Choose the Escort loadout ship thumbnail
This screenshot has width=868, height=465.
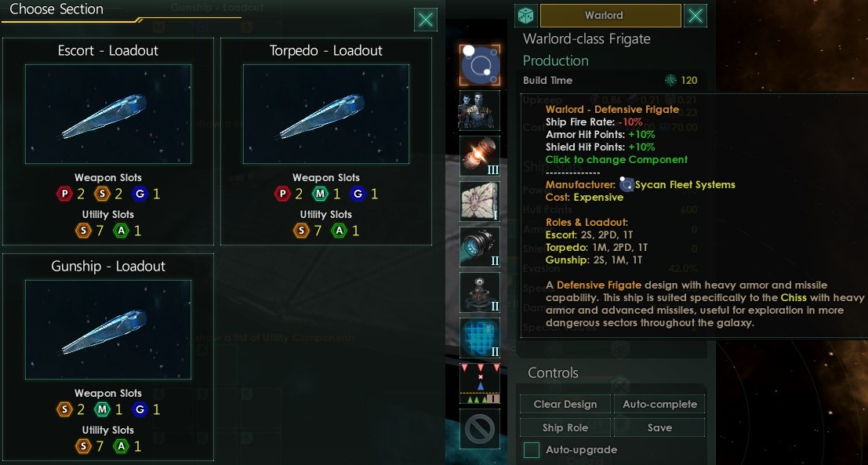coord(108,114)
